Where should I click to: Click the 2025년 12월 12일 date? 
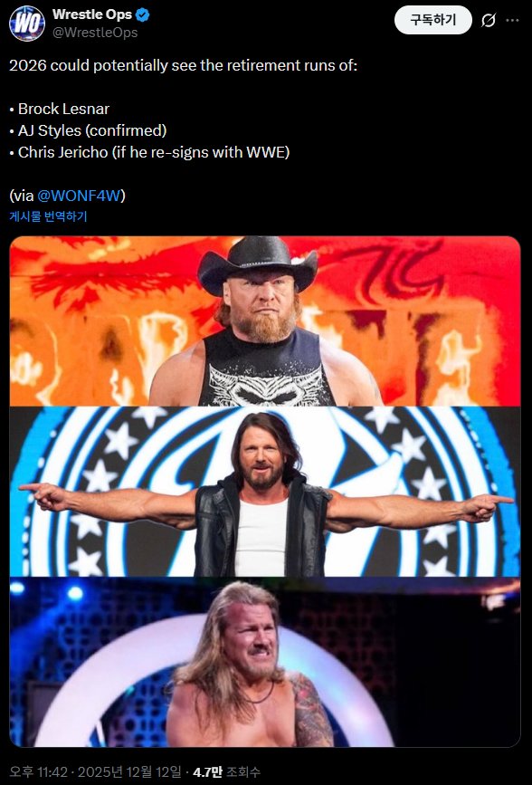tap(129, 771)
